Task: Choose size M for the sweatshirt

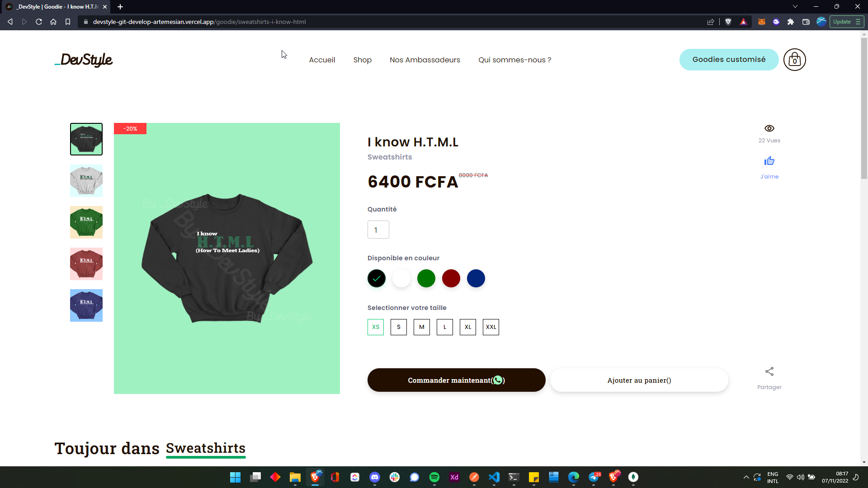Action: [x=422, y=327]
